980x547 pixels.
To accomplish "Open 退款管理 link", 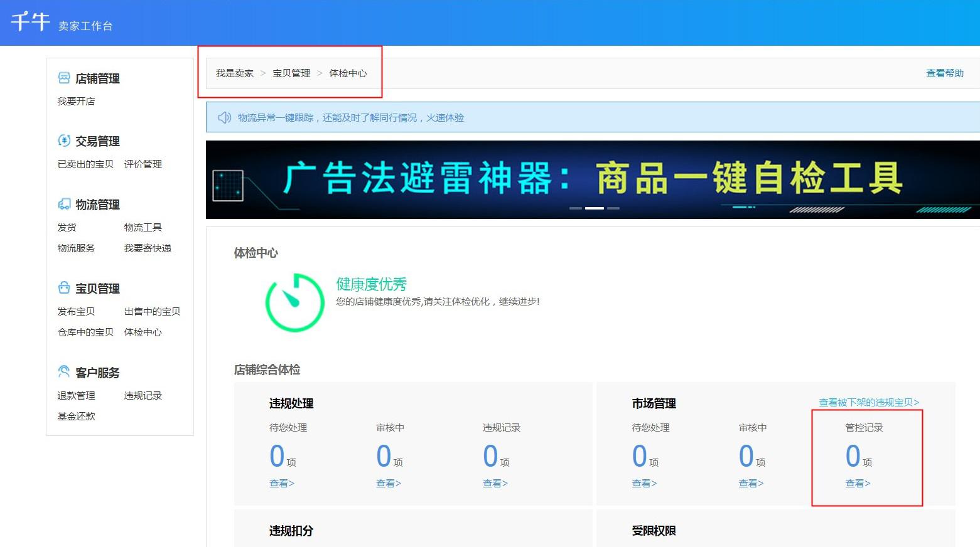I will (x=76, y=395).
